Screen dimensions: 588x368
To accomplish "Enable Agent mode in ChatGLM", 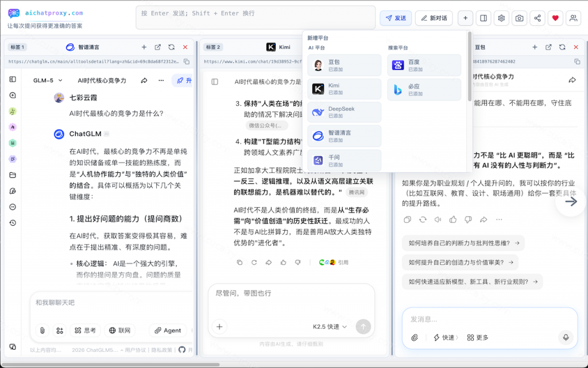I will click(168, 331).
